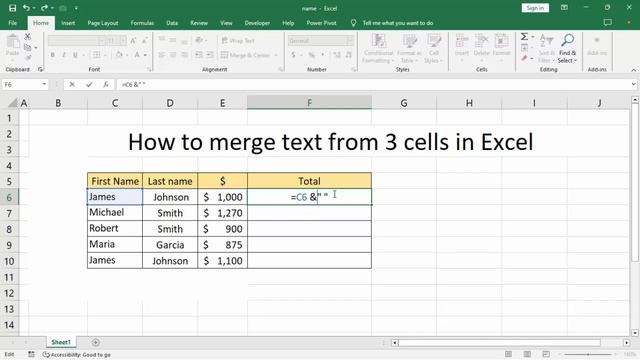The height and width of the screenshot is (360, 640).
Task: Open Find & Select
Action: 567,49
